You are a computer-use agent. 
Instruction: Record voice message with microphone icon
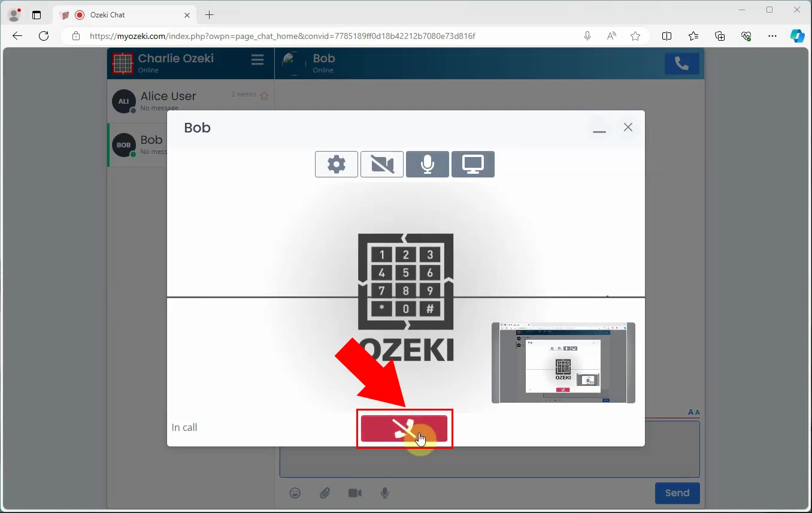point(385,493)
